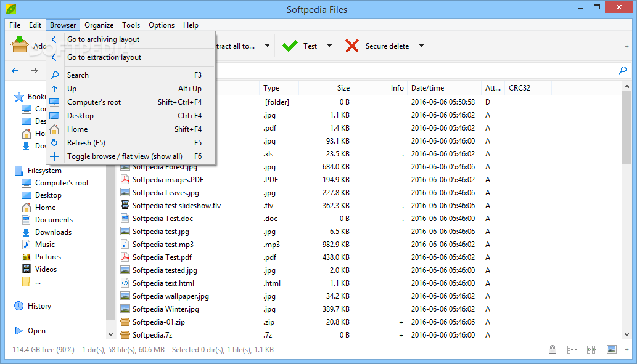Sort by the Type column header
The image size is (637, 364).
279,88
